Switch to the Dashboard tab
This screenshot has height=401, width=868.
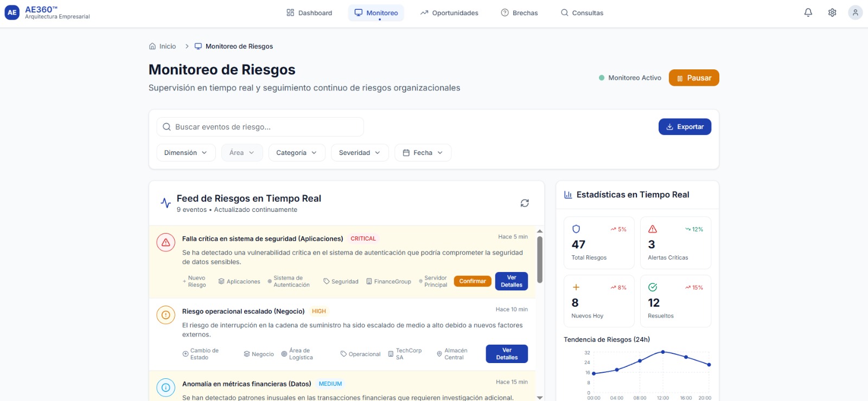coord(309,13)
